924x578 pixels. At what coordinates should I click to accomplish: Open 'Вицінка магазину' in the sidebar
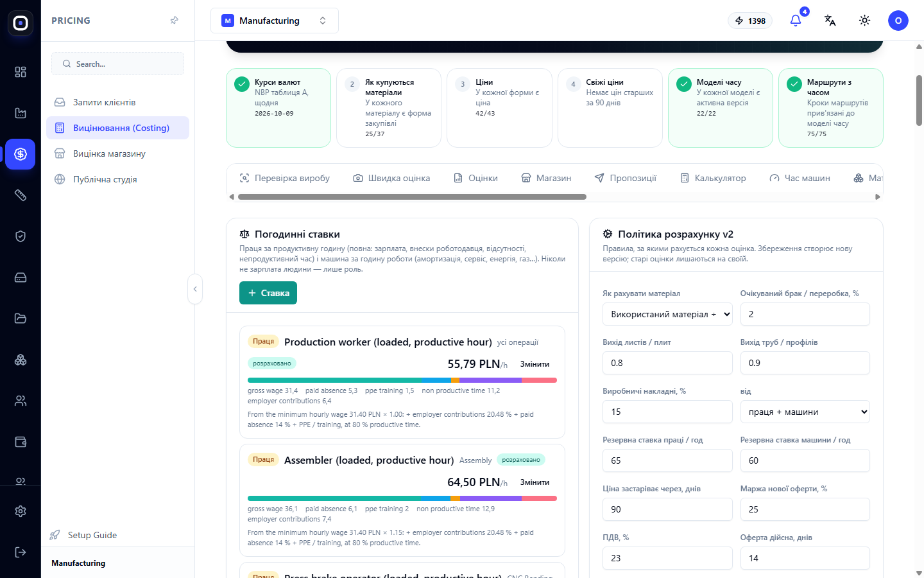point(117,153)
